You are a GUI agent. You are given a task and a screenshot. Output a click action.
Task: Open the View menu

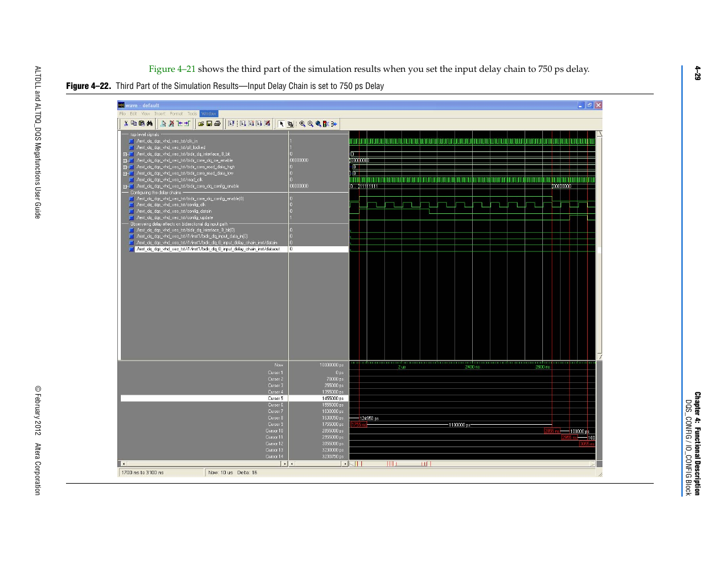point(146,114)
